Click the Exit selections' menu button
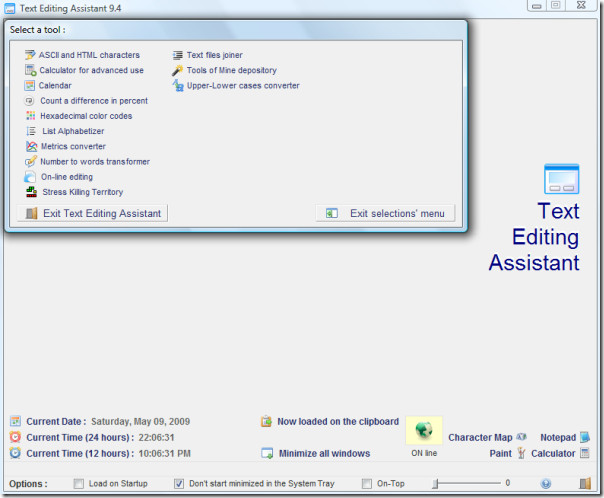This screenshot has height=498, width=604. 385,213
